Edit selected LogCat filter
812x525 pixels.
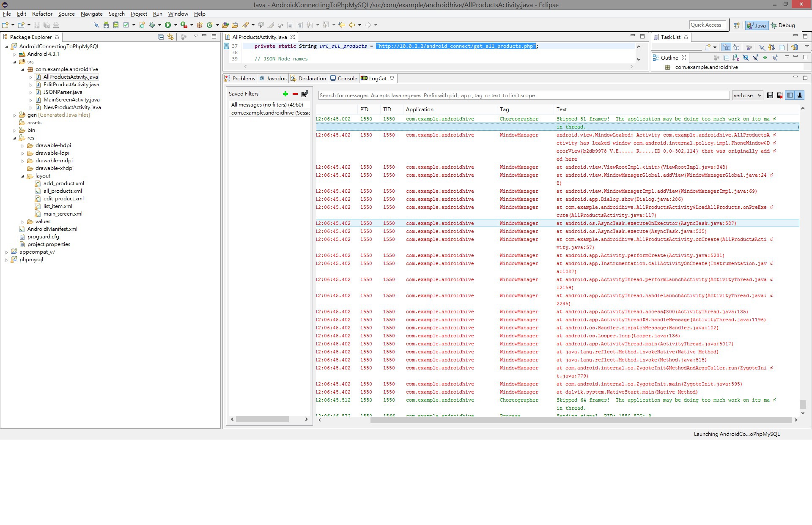[x=305, y=94]
